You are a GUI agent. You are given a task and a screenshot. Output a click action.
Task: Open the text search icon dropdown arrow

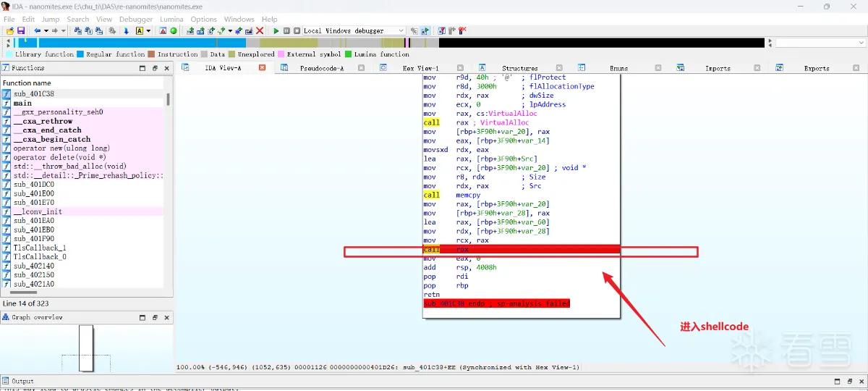[x=148, y=31]
